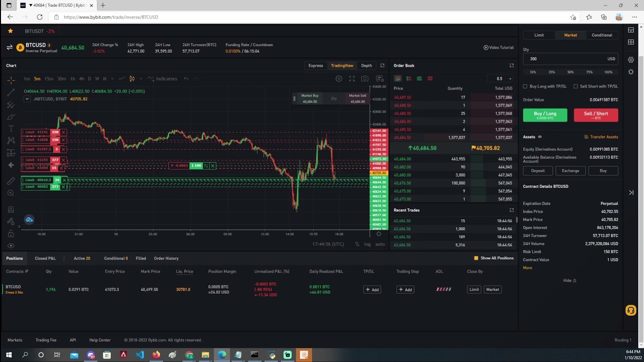Open the Transfer Assets link

(601, 137)
